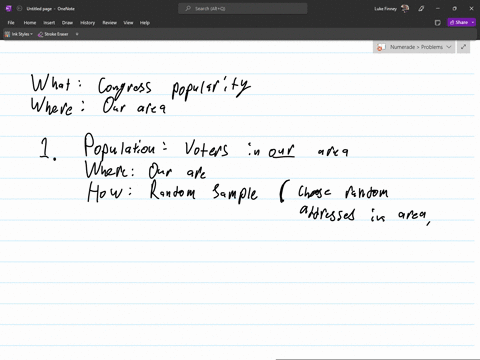Open the Help tab
Screen dimensions: 480x360
coord(145,23)
